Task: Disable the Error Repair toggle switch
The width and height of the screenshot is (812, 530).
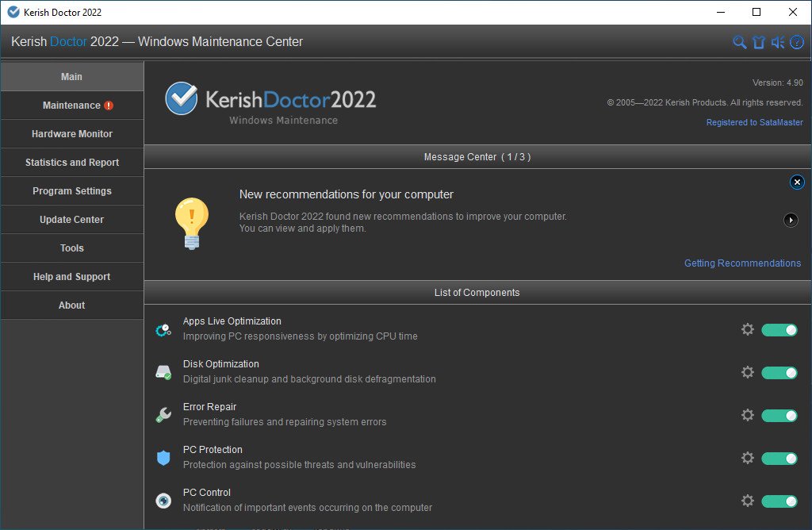Action: tap(779, 415)
